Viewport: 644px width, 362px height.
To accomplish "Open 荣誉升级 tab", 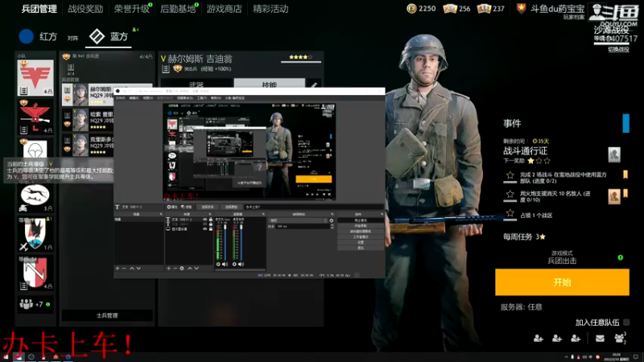I will [131, 9].
